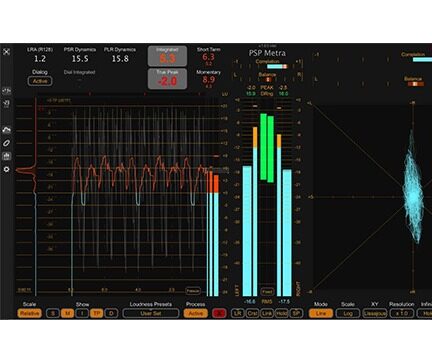Image resolution: width=432 pixels, height=363 pixels.
Task: Click the Crst meter button
Action: pos(252,313)
